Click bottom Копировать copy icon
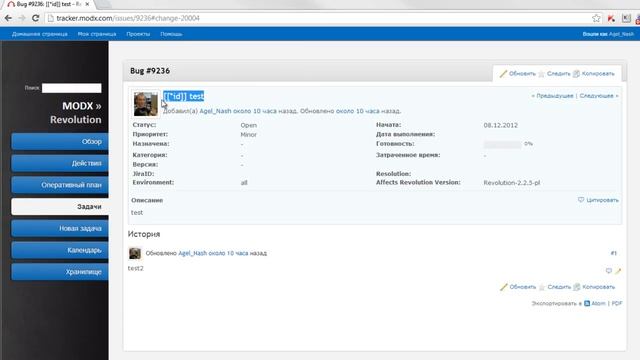 577,287
